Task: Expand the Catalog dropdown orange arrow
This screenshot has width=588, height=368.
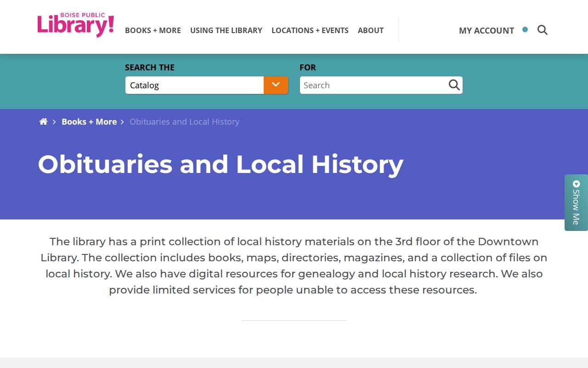Action: [276, 85]
